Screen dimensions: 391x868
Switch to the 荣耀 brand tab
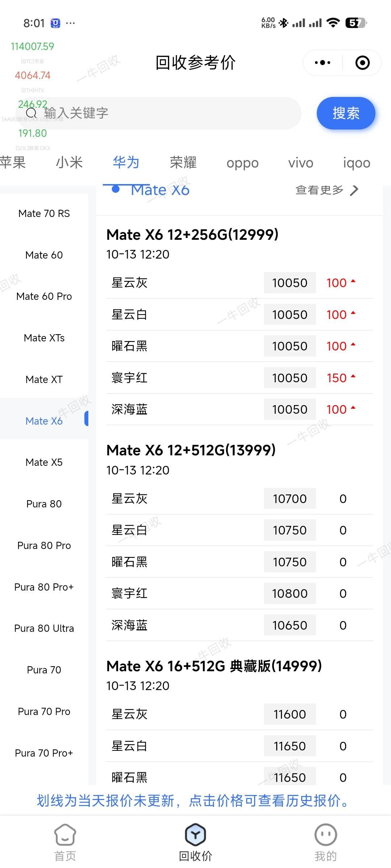click(x=183, y=163)
